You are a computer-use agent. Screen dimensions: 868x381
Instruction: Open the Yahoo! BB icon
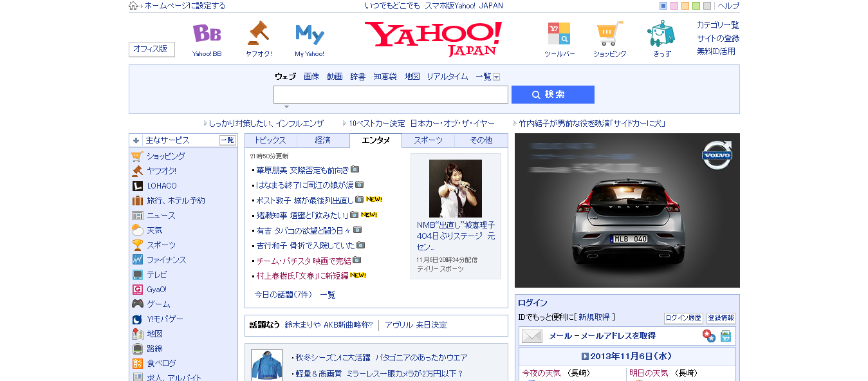[207, 33]
